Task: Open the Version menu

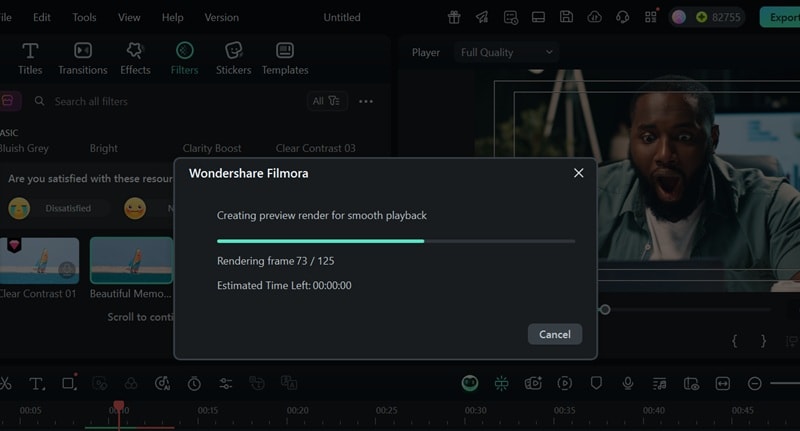Action: click(x=221, y=17)
